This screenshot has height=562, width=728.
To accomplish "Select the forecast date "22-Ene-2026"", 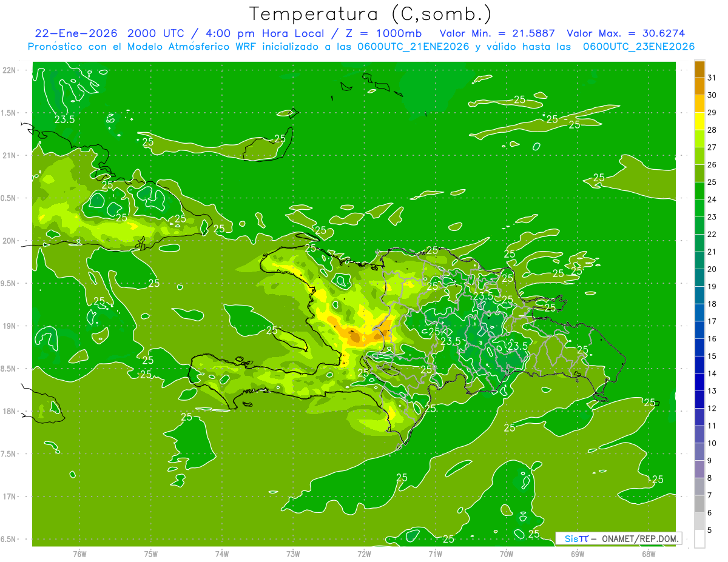I will (x=76, y=33).
